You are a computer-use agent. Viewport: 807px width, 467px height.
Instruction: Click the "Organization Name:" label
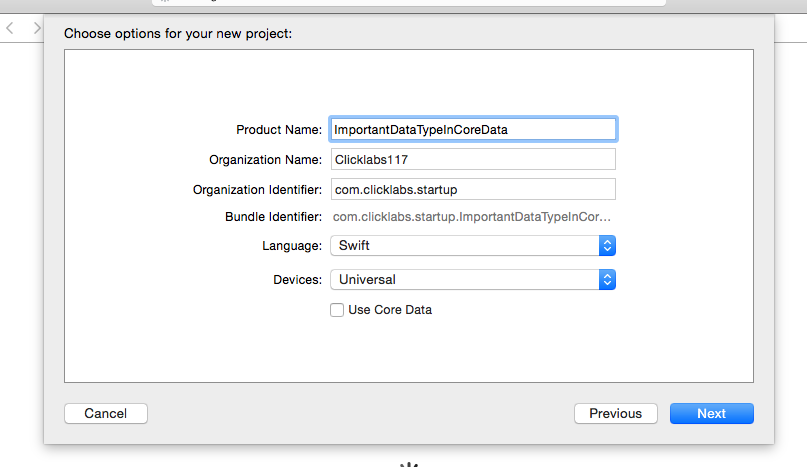pos(265,160)
